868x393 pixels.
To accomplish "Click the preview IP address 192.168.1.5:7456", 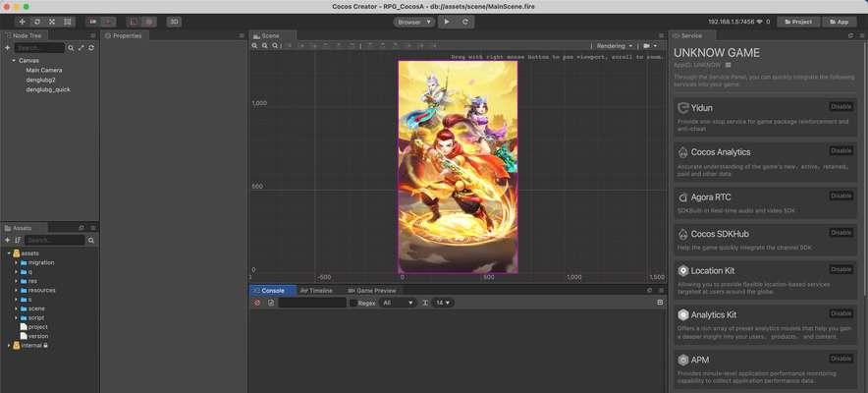I will coord(732,22).
